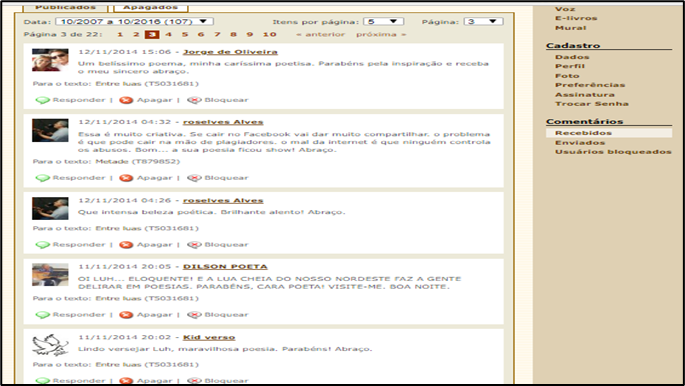Click the Cadastro section heading
The height and width of the screenshot is (386, 685).
pos(573,45)
